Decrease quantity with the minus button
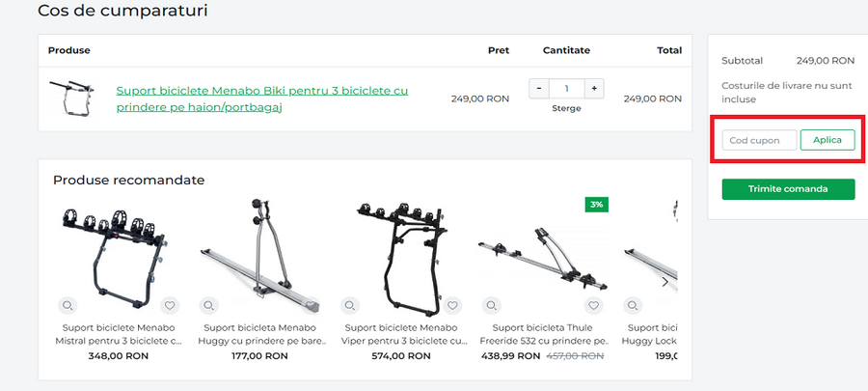Image resolution: width=868 pixels, height=391 pixels. (x=538, y=88)
